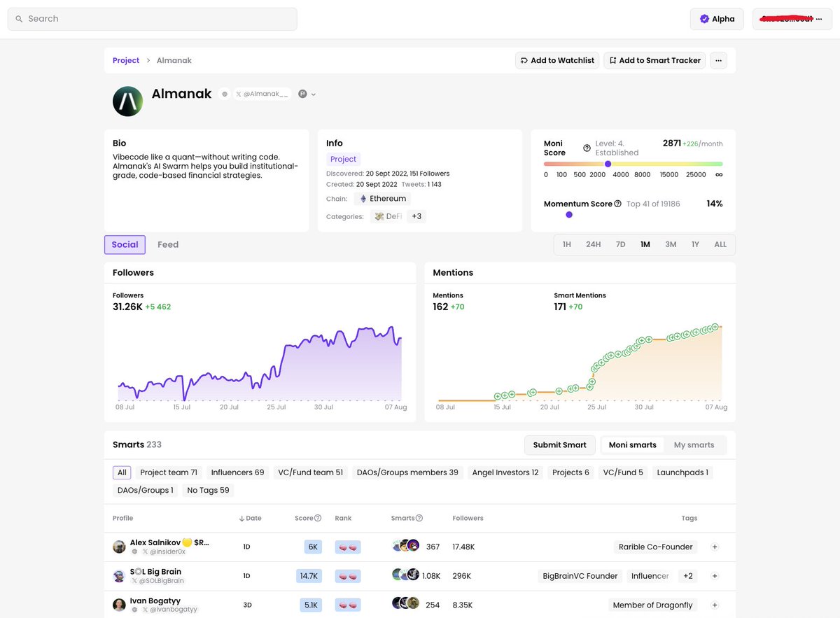Filter by DAOs/Groups members 39

[x=407, y=472]
